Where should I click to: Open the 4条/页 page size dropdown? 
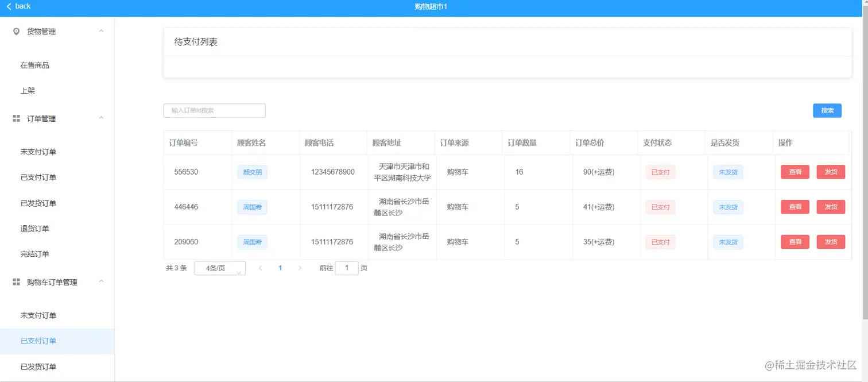220,268
